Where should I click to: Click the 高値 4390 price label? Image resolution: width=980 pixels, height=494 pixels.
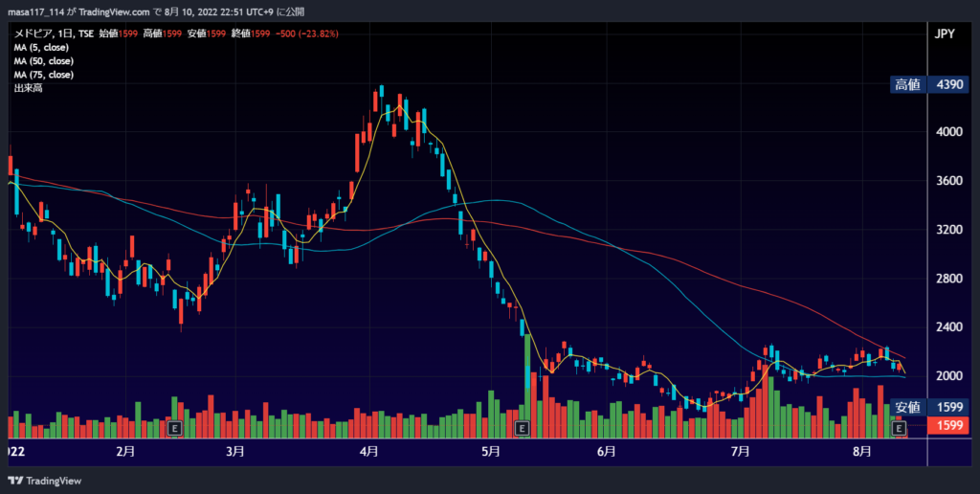tap(930, 84)
